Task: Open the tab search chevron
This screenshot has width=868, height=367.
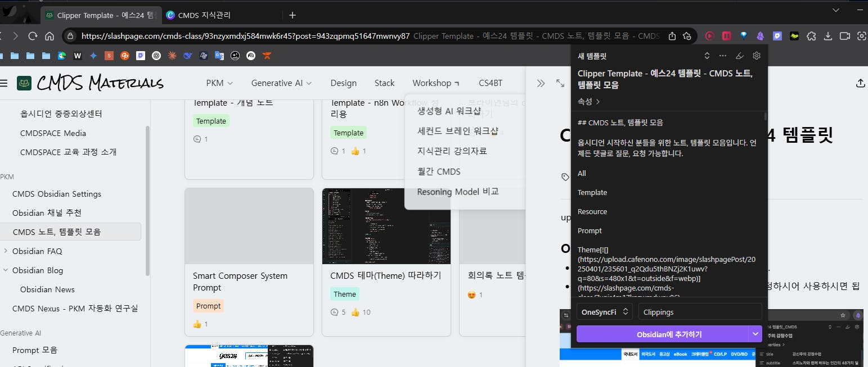Action: [836, 10]
